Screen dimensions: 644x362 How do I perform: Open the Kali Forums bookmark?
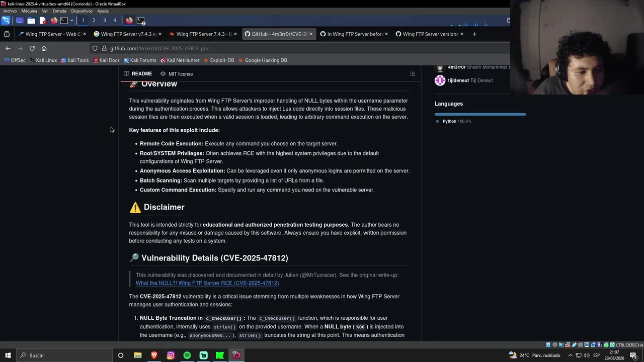[140, 60]
